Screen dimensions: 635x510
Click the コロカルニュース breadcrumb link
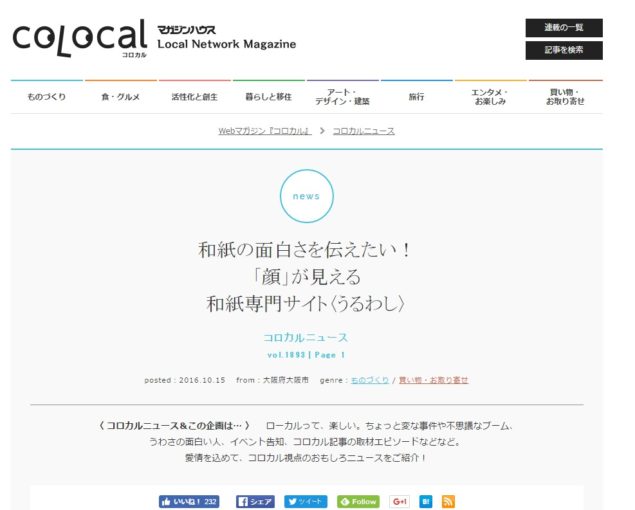point(363,131)
